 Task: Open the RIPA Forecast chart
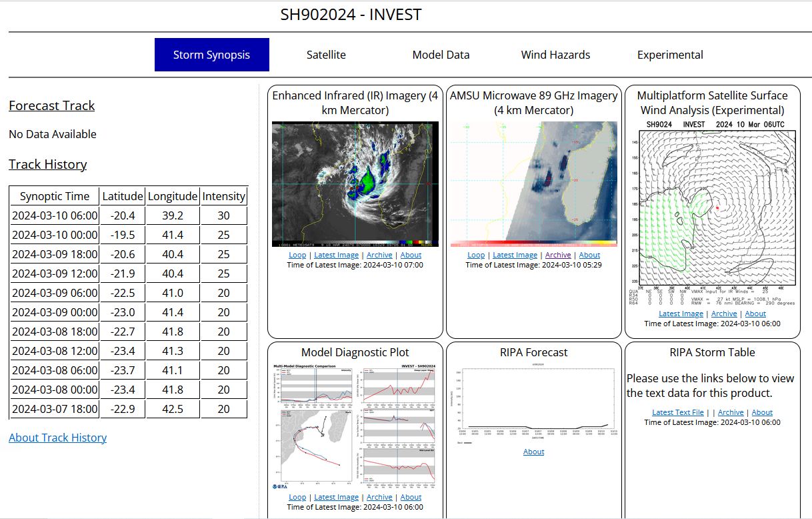pyautogui.click(x=533, y=405)
